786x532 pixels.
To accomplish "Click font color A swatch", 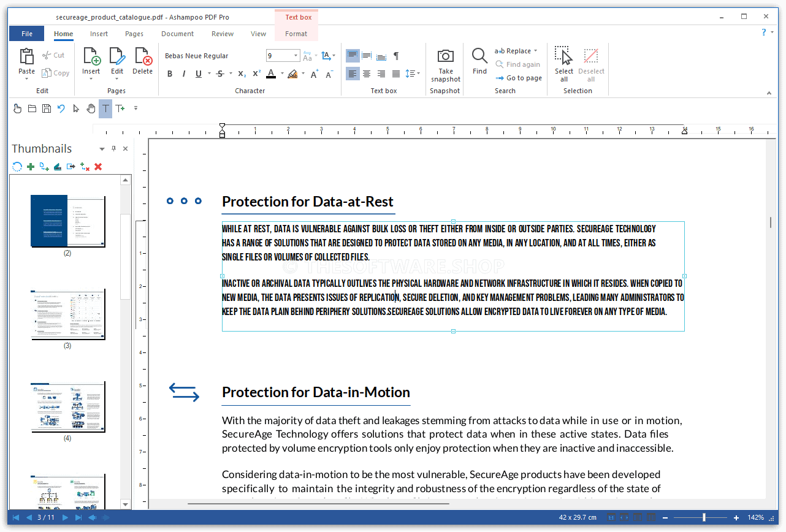I will 271,74.
